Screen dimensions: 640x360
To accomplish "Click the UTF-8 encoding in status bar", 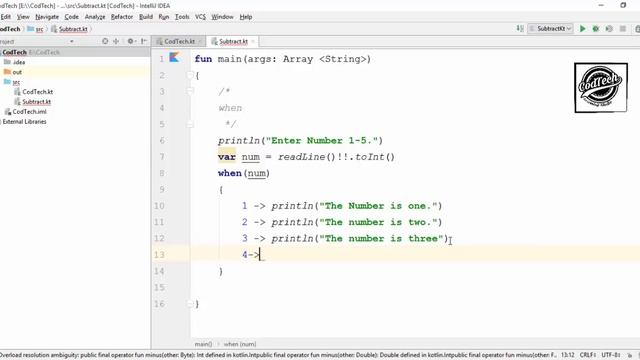I will pos(611,355).
